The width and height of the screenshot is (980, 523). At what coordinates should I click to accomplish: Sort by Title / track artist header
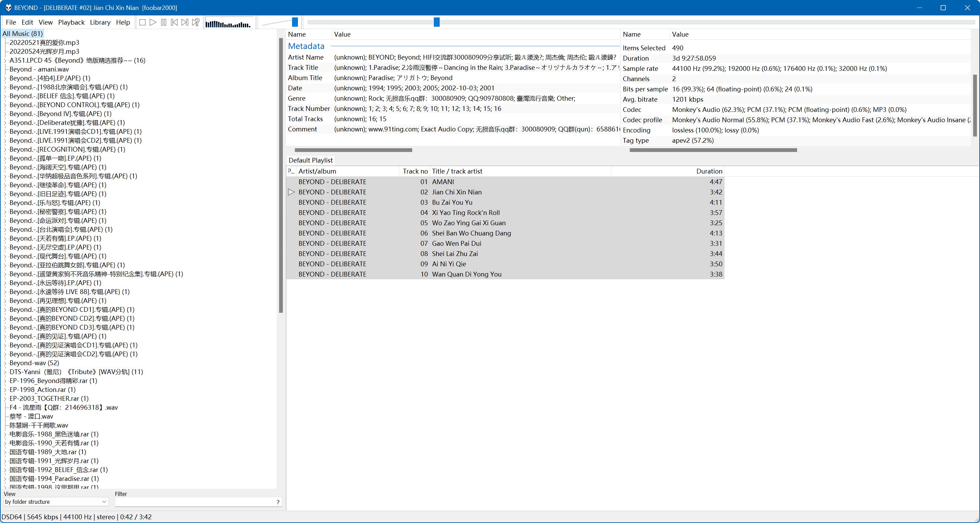pos(520,171)
